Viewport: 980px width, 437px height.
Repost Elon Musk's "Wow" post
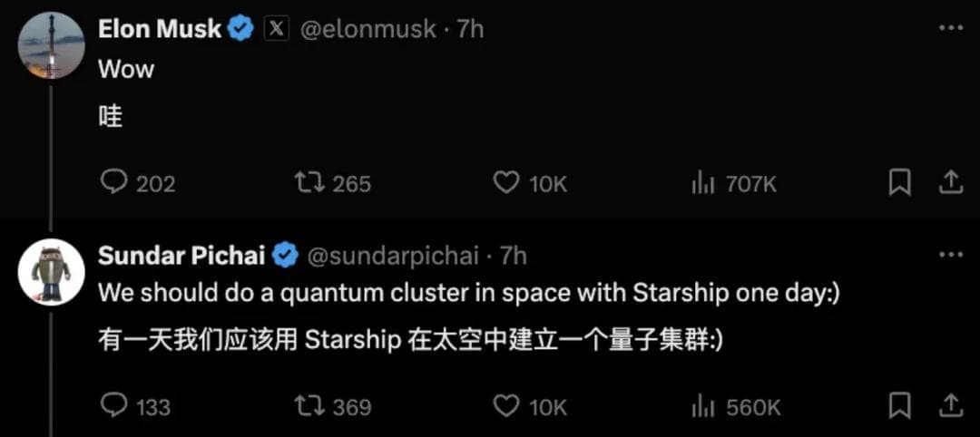tap(309, 183)
